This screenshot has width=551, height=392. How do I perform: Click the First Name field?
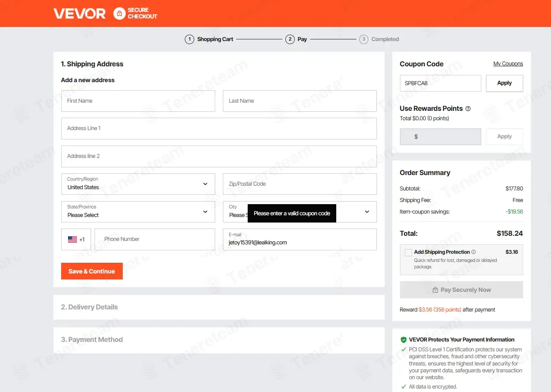pyautogui.click(x=138, y=101)
